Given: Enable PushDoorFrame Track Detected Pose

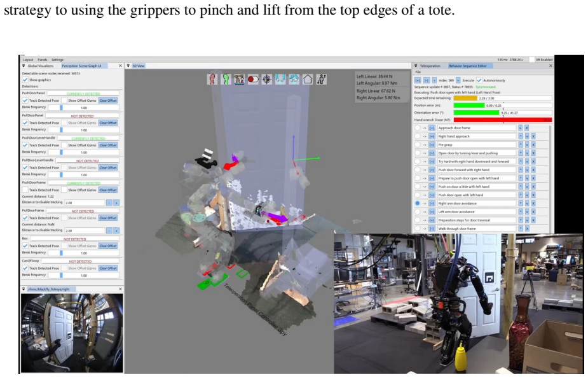Looking at the screenshot, I should pyautogui.click(x=25, y=190).
